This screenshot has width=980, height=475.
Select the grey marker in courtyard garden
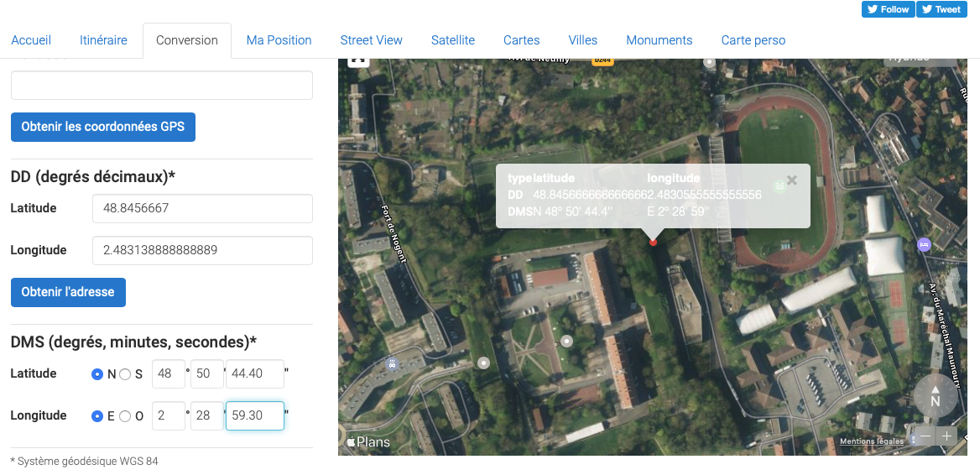[x=566, y=342]
